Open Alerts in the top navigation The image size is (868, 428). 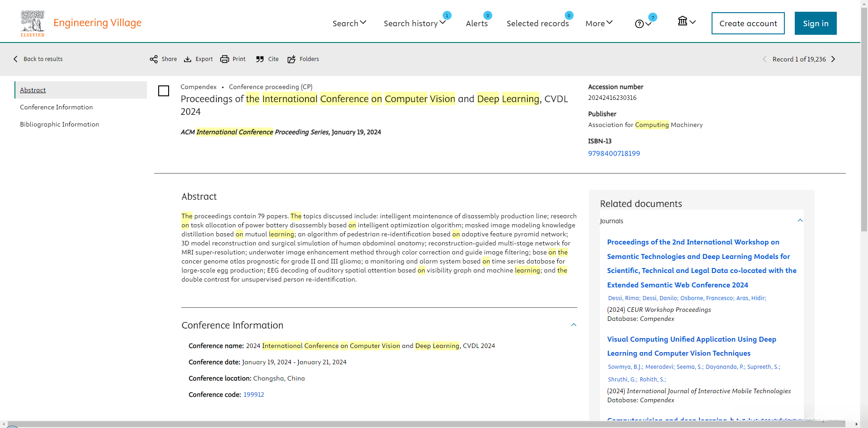(477, 24)
